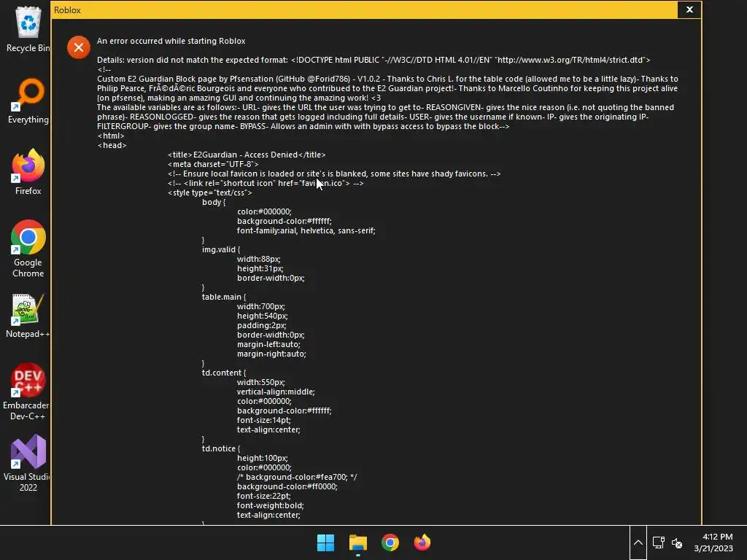
Task: Open Google Chrome desktop shortcut
Action: [x=28, y=249]
